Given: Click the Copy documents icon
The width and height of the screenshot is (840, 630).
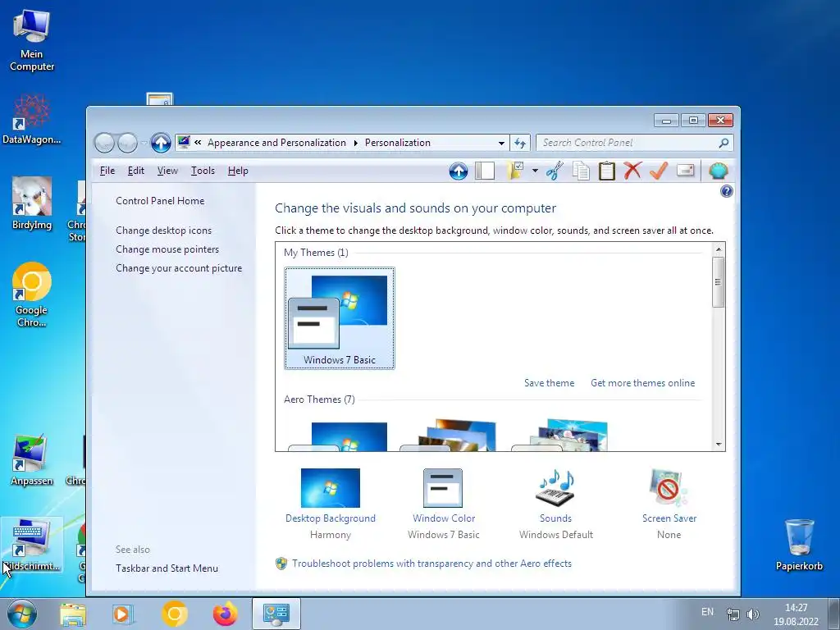Looking at the screenshot, I should pos(581,171).
